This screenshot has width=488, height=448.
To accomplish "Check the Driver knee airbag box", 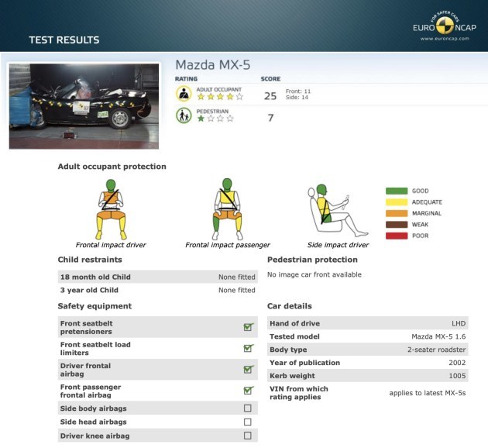I will [248, 436].
